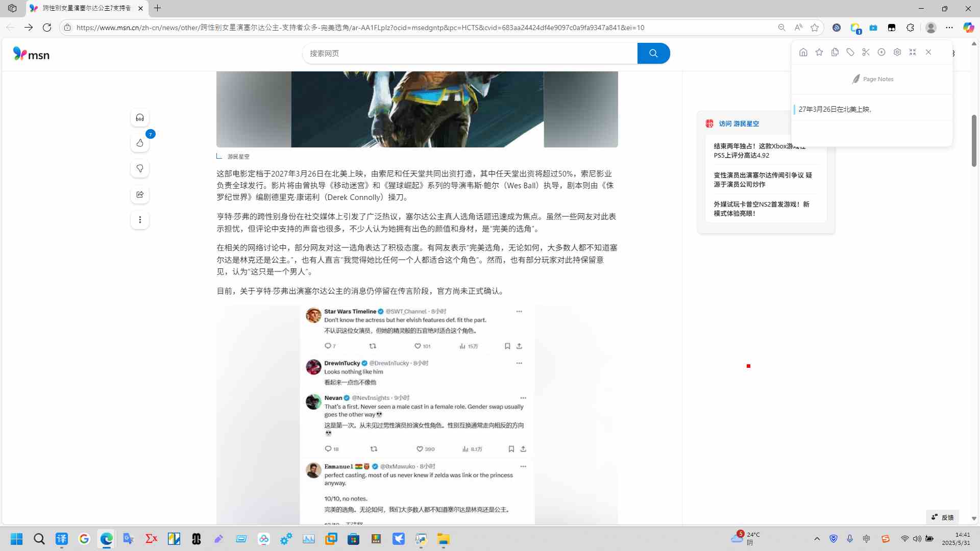This screenshot has height=551, width=980.
Task: Like the article with thumbs-up button
Action: (x=140, y=143)
